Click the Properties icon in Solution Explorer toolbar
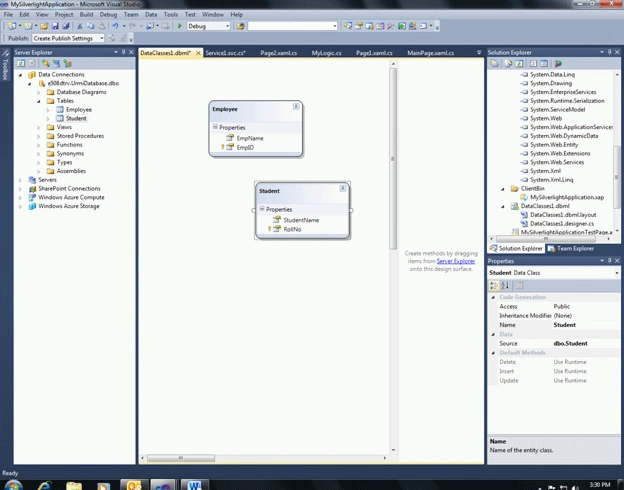 tap(494, 64)
